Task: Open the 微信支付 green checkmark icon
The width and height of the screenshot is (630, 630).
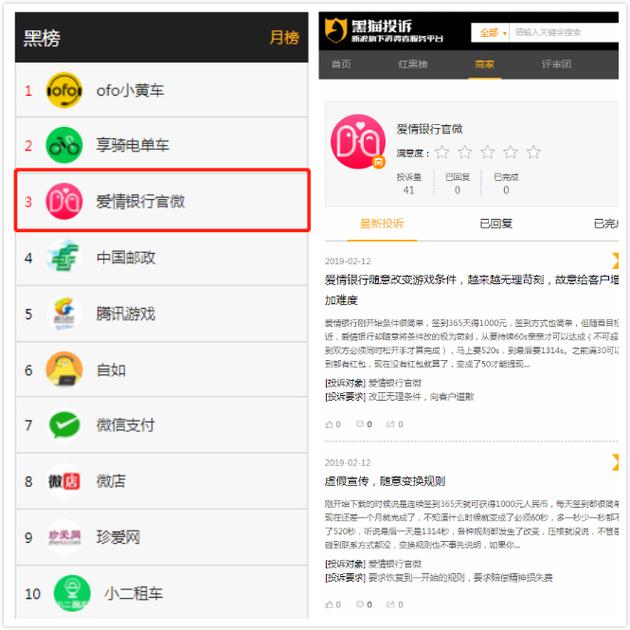Action: 64,425
